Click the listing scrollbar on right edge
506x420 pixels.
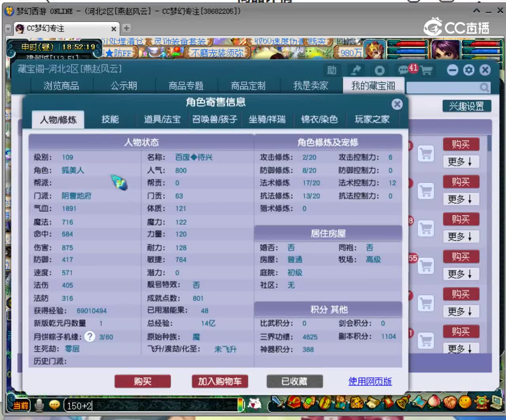(489, 143)
